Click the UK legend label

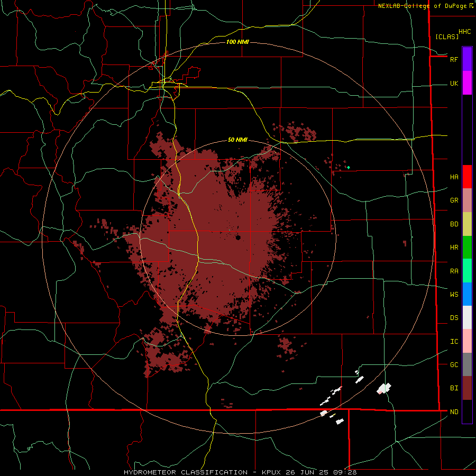(454, 84)
